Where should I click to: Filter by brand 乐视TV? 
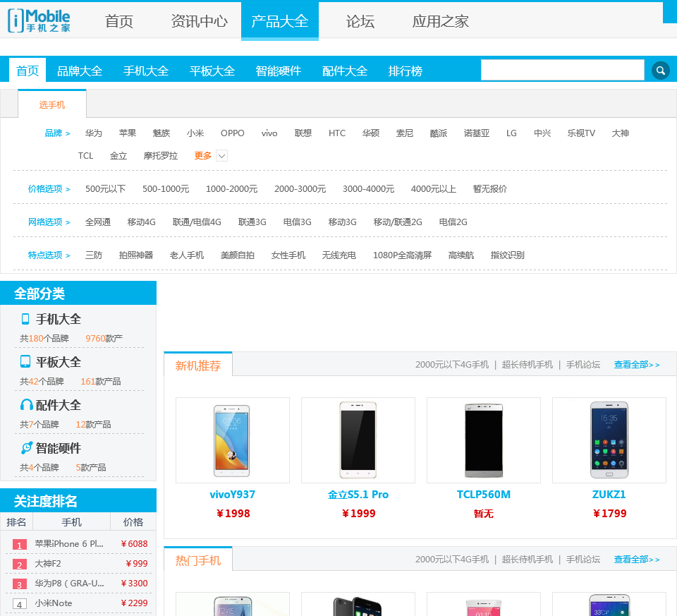click(x=580, y=133)
